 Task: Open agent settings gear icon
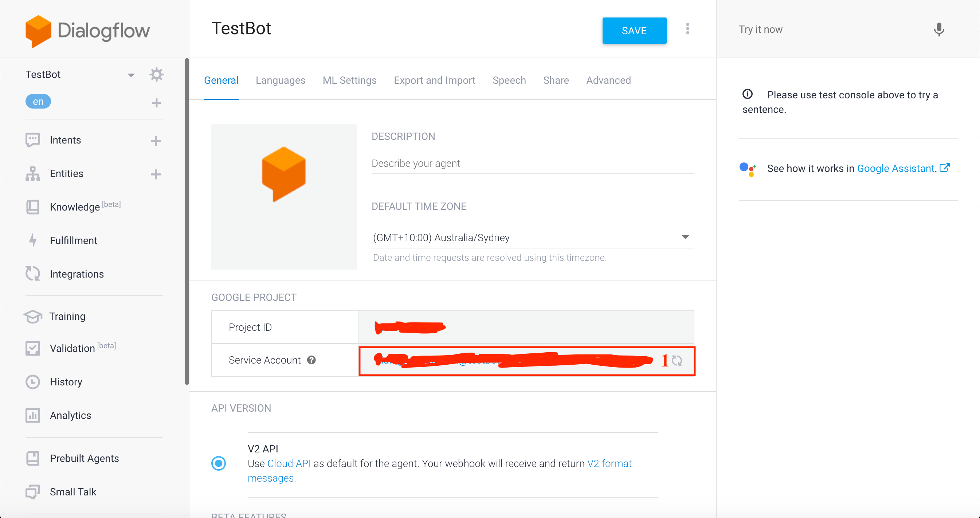[156, 75]
